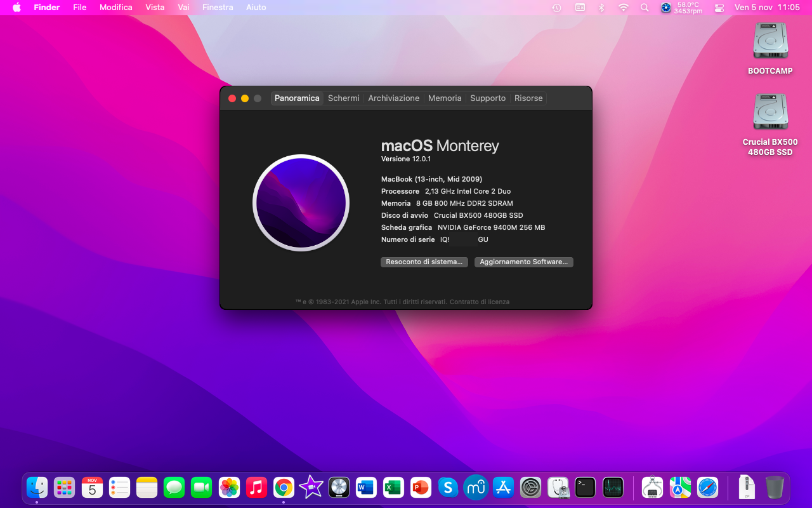Open the Wi-Fi status menu

click(x=624, y=8)
